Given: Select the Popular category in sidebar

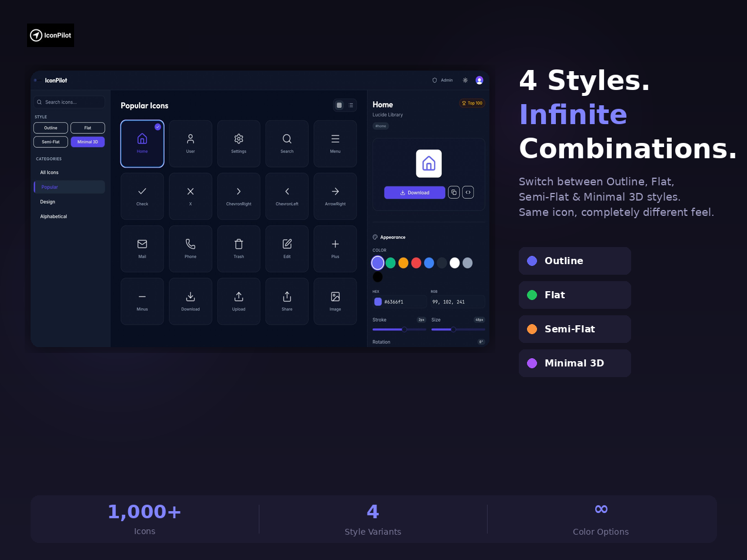Looking at the screenshot, I should 49,187.
